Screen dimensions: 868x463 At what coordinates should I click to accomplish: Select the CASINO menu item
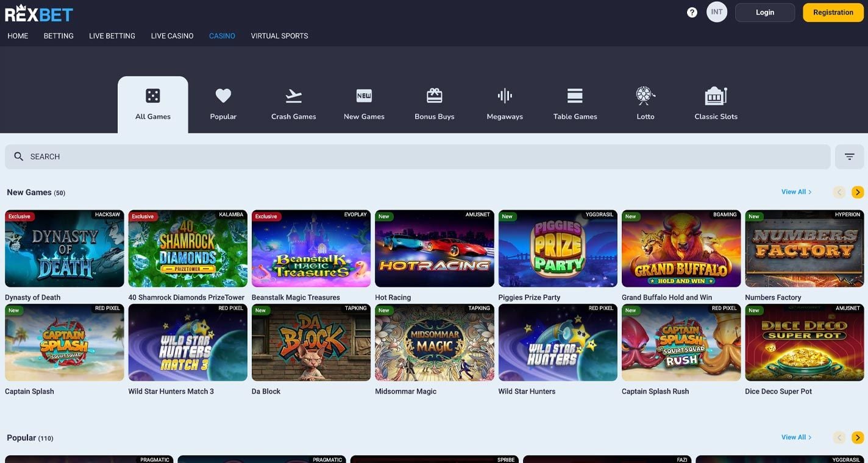pos(222,36)
